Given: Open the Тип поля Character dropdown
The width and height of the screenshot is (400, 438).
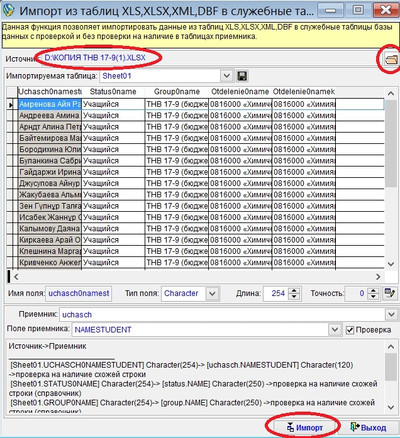Looking at the screenshot, I should [212, 294].
